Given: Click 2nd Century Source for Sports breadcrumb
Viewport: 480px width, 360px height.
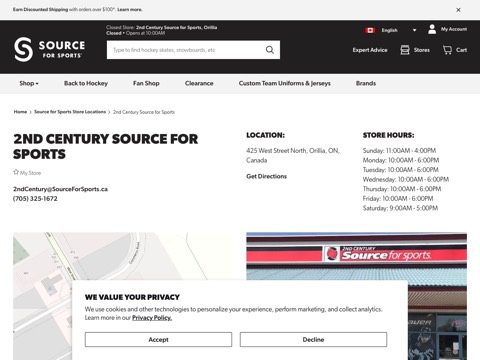Looking at the screenshot, I should point(144,112).
